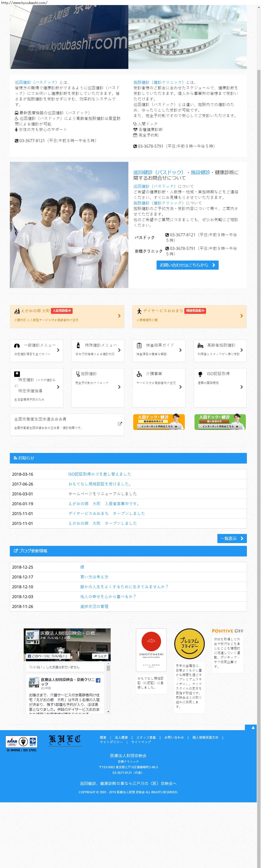Click the chevron on デイサービスおおまち banner
This screenshot has height=868, width=261.
click(242, 316)
